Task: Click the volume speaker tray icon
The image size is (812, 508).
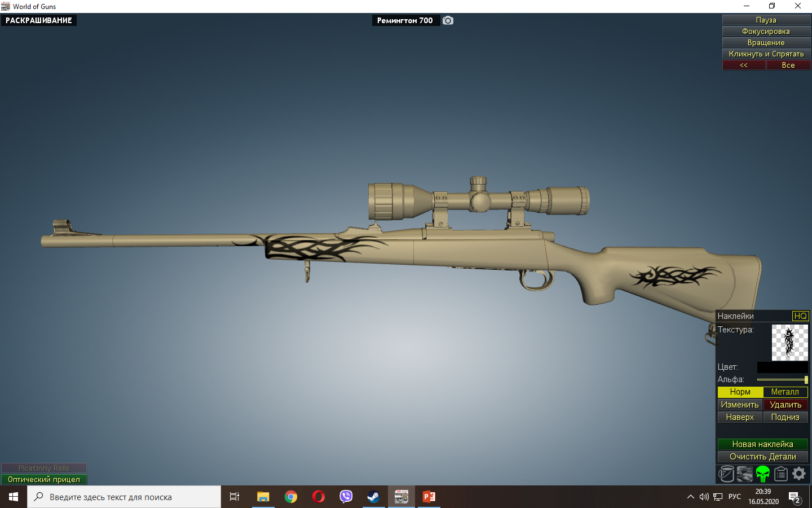Action: tap(704, 497)
